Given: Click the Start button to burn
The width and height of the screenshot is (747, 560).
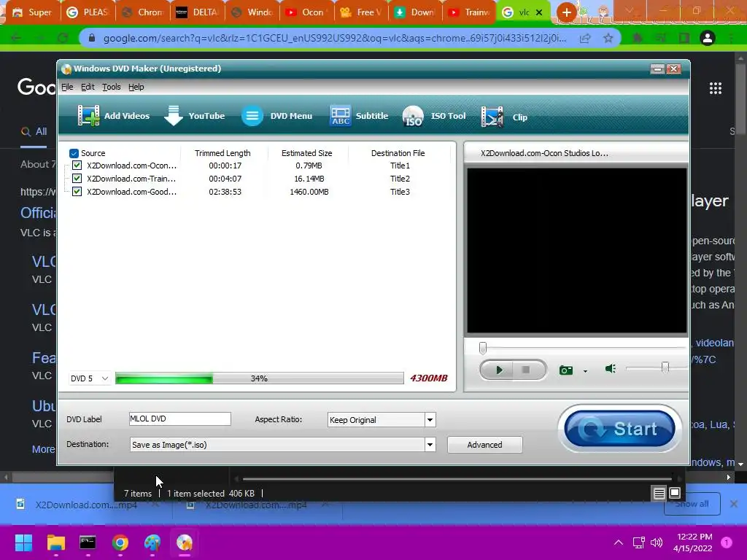Looking at the screenshot, I should [619, 429].
